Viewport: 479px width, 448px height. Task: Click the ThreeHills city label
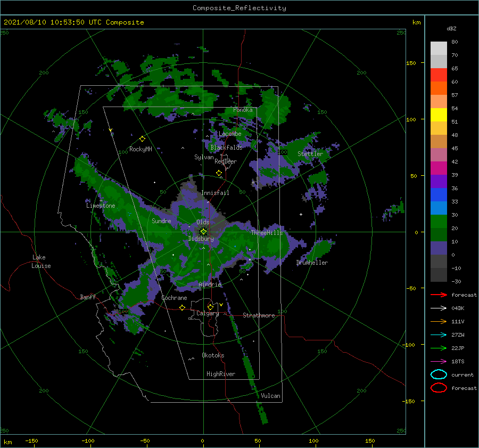[x=267, y=233]
